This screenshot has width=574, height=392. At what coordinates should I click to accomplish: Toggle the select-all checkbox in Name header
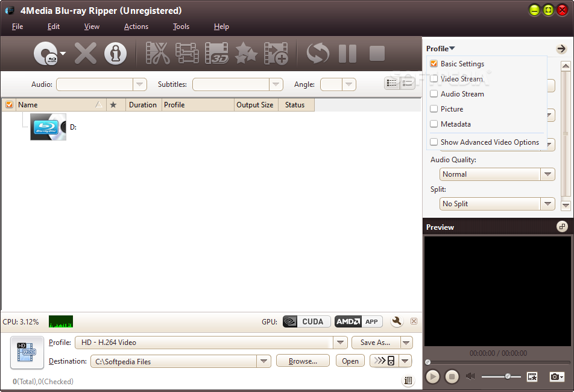(x=9, y=105)
